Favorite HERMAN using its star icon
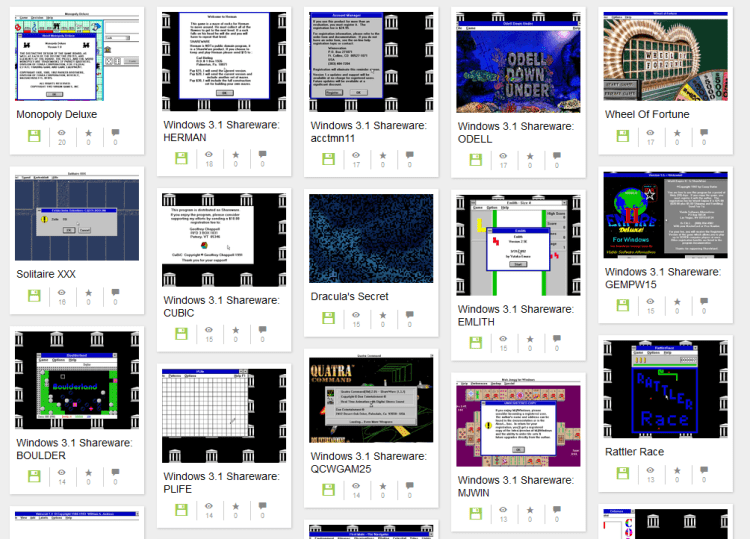750x539 pixels. [236, 154]
